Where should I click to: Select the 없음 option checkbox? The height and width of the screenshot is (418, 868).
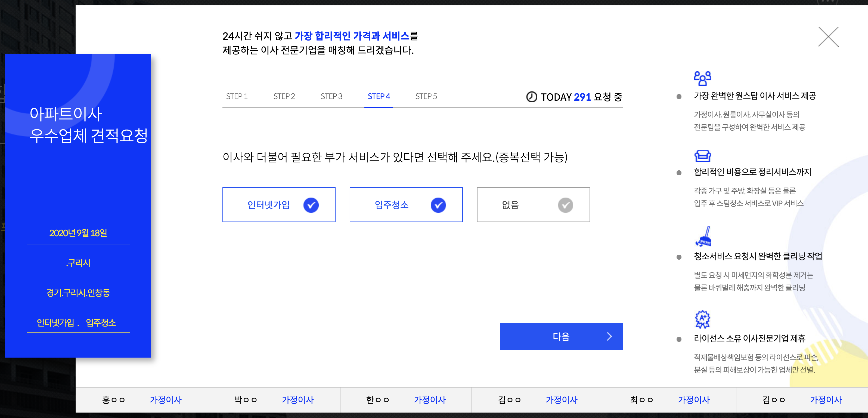click(x=565, y=205)
